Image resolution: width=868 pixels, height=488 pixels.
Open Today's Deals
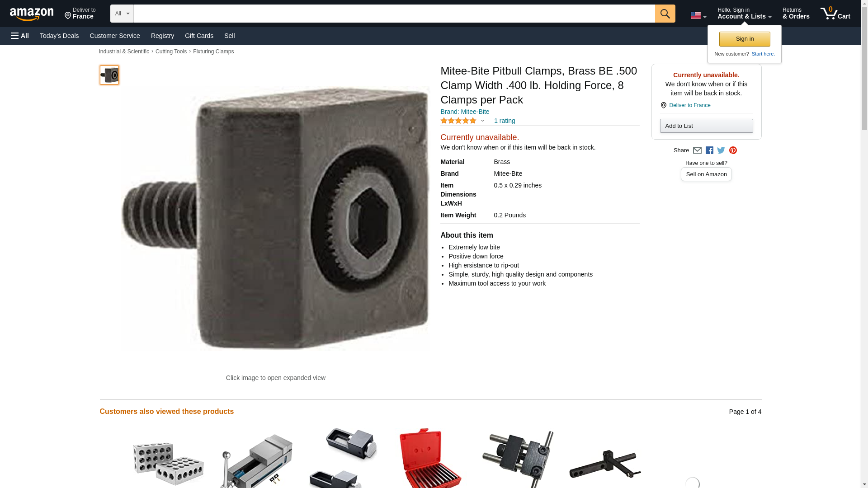point(59,36)
